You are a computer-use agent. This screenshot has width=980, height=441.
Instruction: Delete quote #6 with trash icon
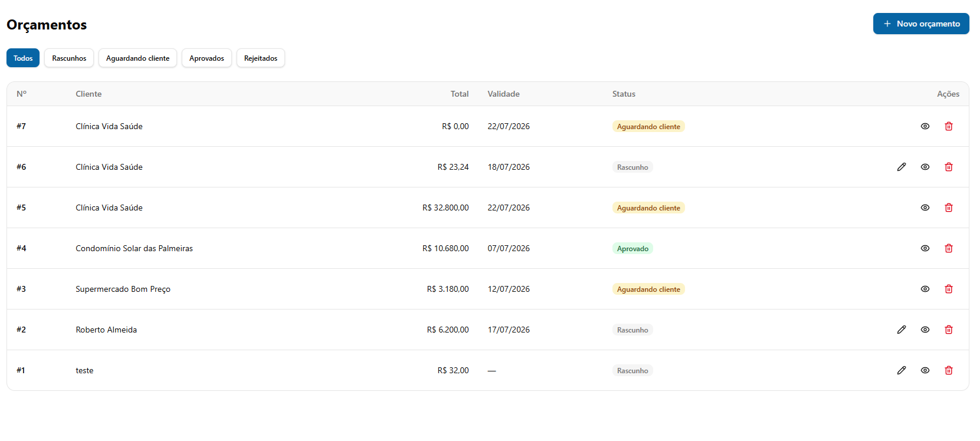949,167
